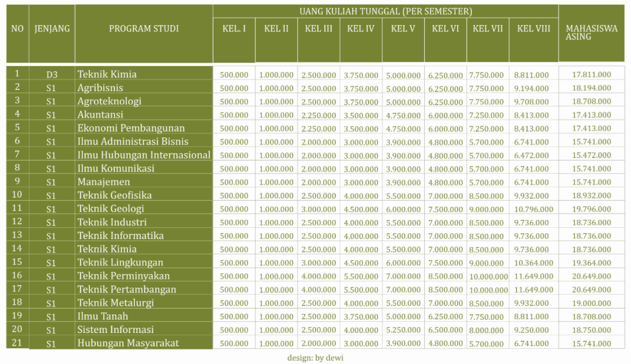This screenshot has height=364, width=631.
Task: Select the 6.500.000 KEL VI value
Action: (x=445, y=330)
